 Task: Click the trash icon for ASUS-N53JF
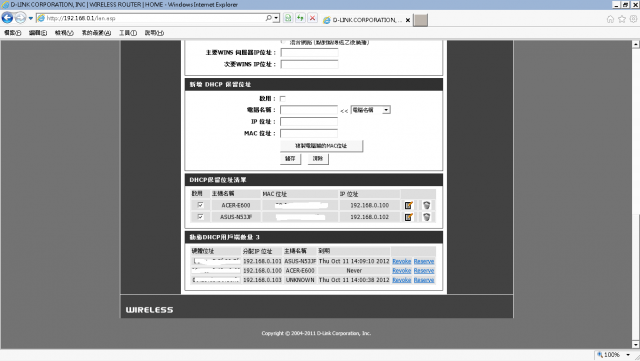click(x=427, y=217)
